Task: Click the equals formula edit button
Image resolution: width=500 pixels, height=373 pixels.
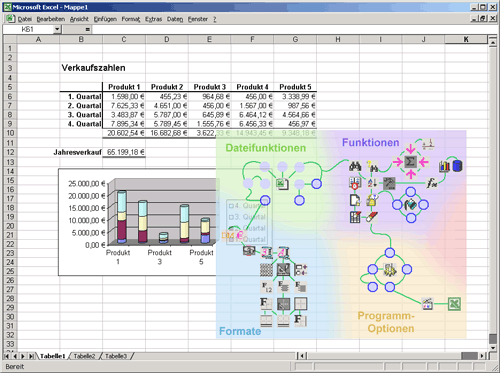Action: click(x=87, y=29)
